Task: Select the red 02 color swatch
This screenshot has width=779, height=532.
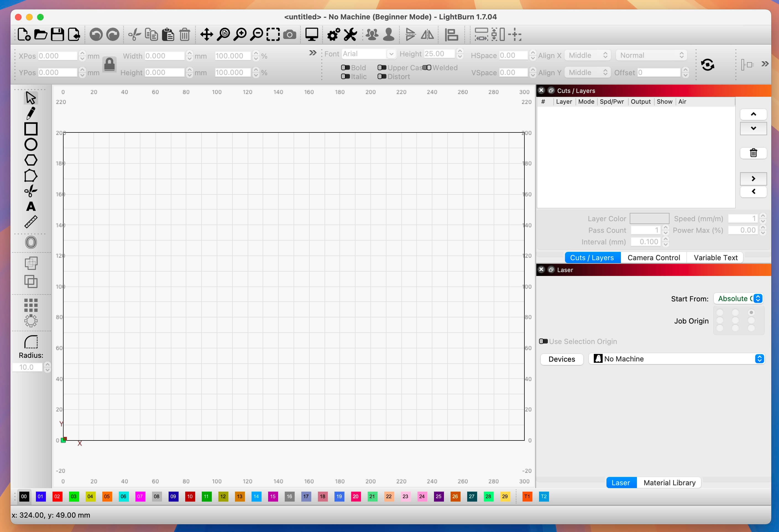Action: [x=57, y=497]
